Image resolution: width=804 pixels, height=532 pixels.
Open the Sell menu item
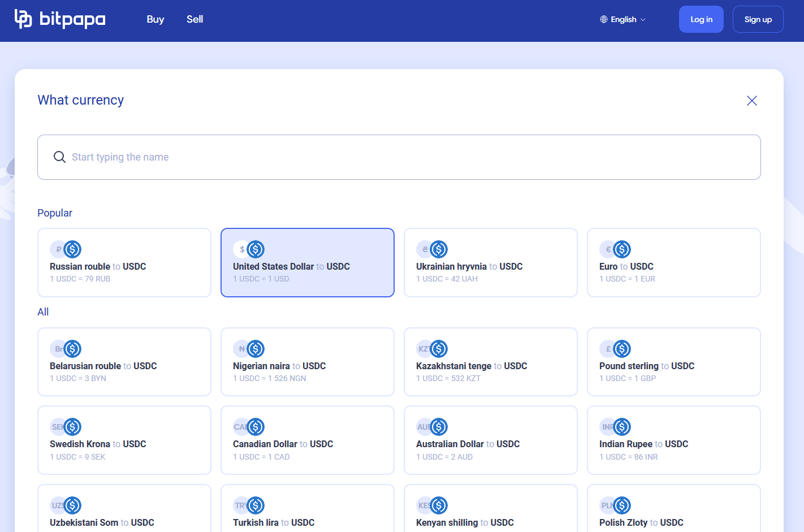195,19
